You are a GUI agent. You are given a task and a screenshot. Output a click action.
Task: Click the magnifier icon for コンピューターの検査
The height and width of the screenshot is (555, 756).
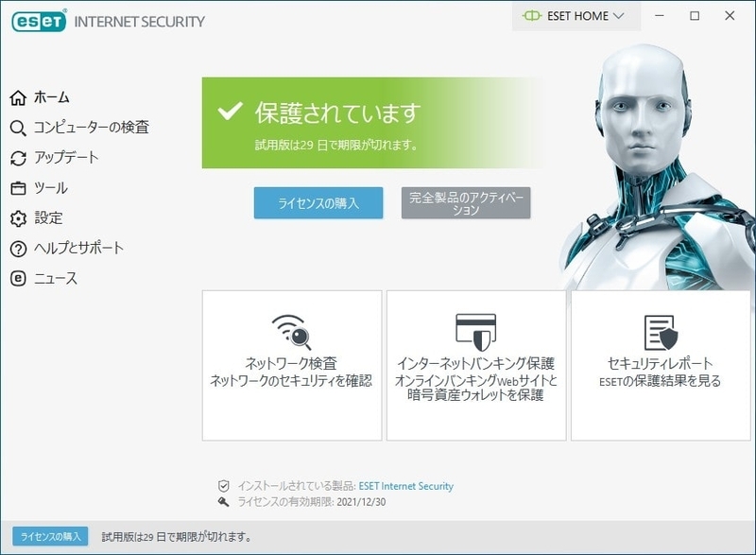(x=18, y=128)
